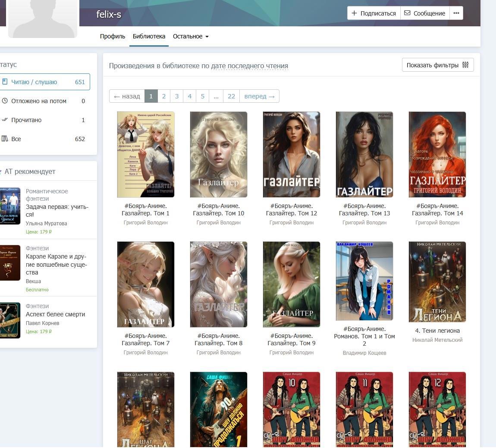Open book title 4. Тени легиона
The image size is (496, 448).
pos(437,331)
